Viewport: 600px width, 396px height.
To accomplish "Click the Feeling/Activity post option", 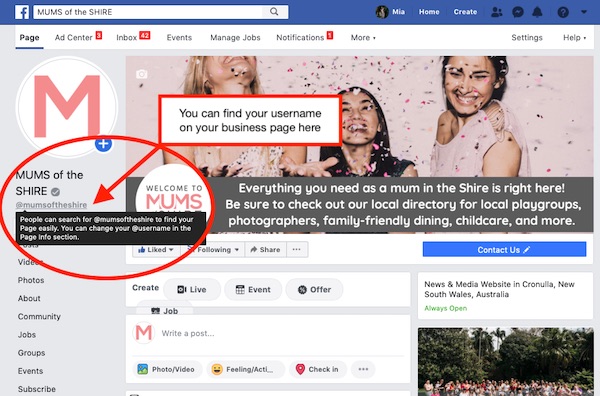I will [x=246, y=369].
